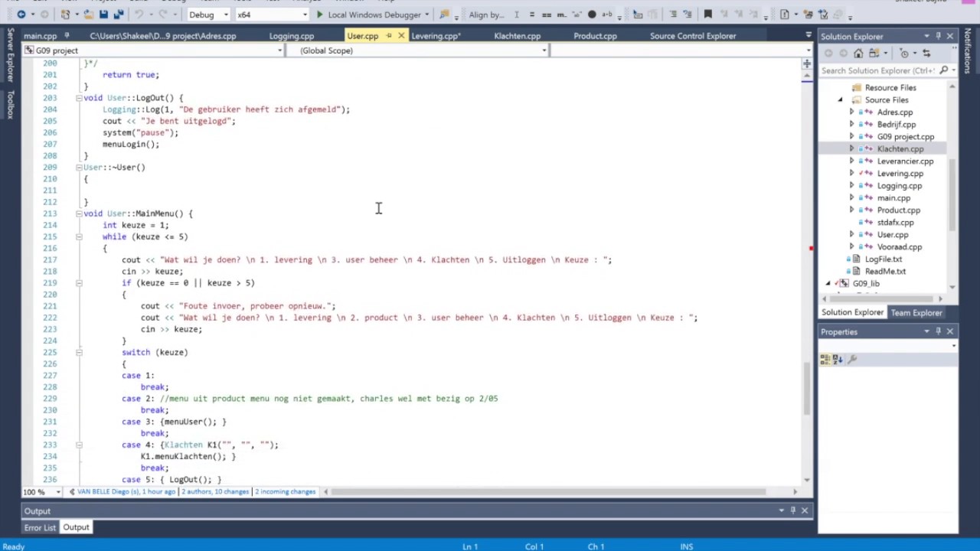Click the Solution Explorer search magnifier icon
The height and width of the screenshot is (551, 980).
943,70
